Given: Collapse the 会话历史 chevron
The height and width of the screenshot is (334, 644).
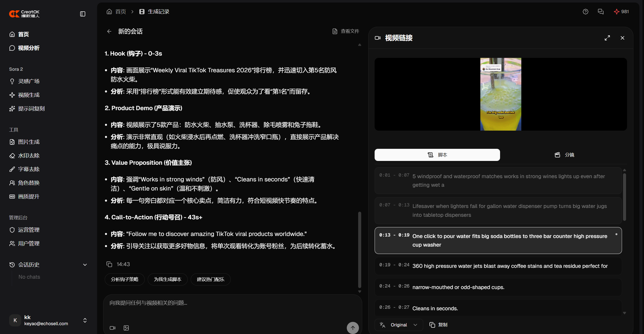Looking at the screenshot, I should pos(85,265).
